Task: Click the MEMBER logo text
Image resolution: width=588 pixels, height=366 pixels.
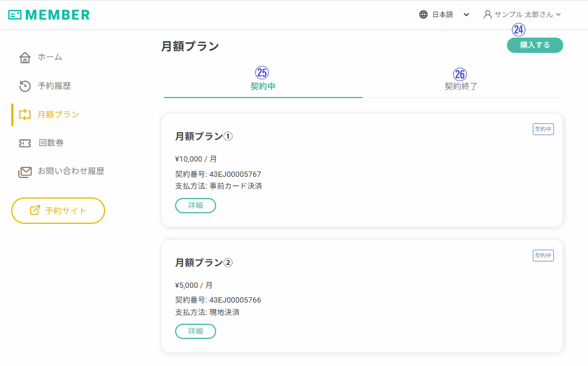Action: (x=58, y=15)
